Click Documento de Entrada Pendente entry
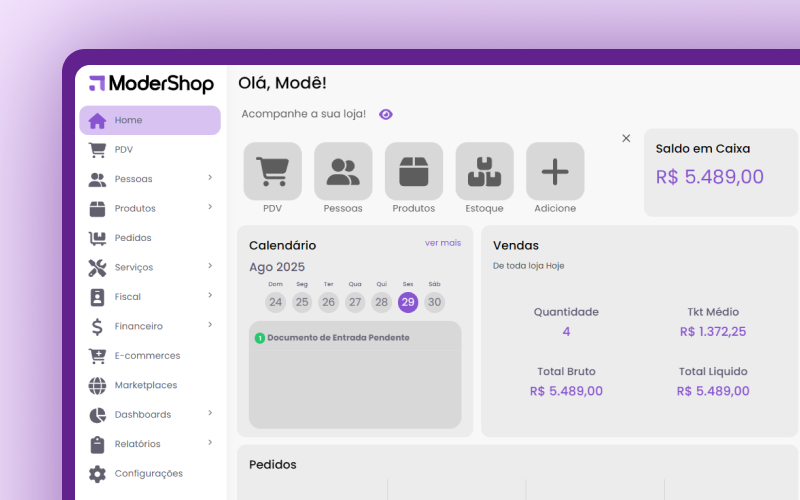 click(338, 338)
